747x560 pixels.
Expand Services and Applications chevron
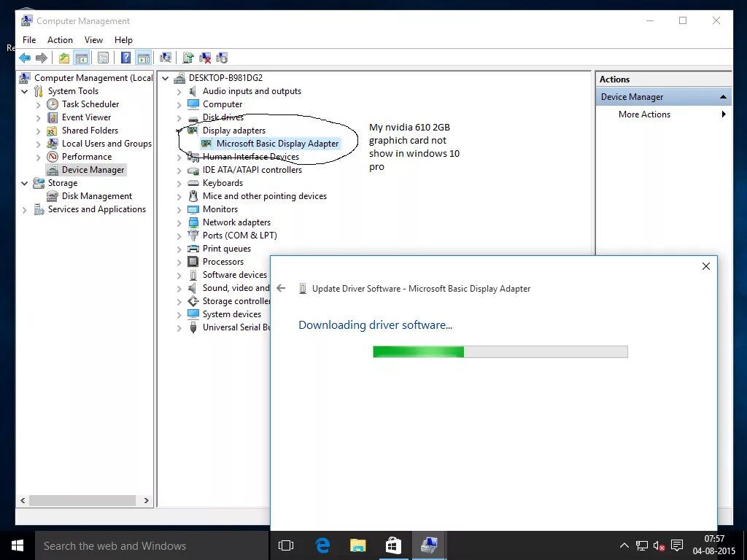point(25,209)
